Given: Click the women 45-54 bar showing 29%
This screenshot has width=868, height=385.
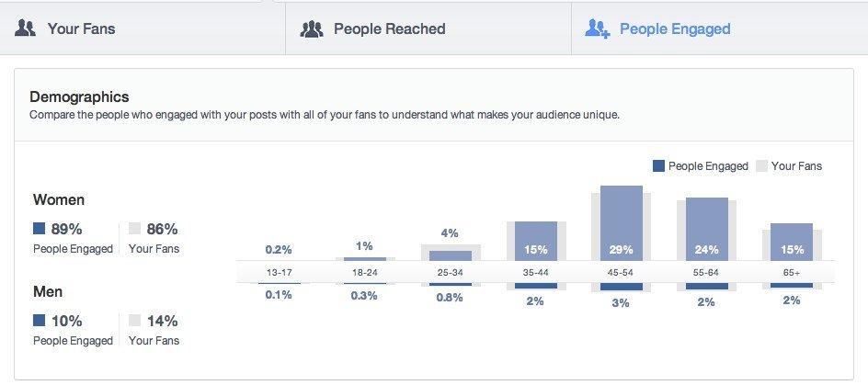Looking at the screenshot, I should click(x=621, y=223).
